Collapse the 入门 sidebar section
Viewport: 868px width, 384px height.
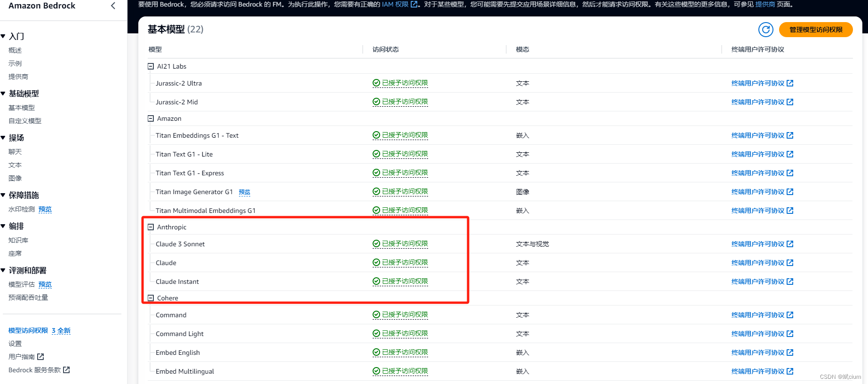[3, 36]
